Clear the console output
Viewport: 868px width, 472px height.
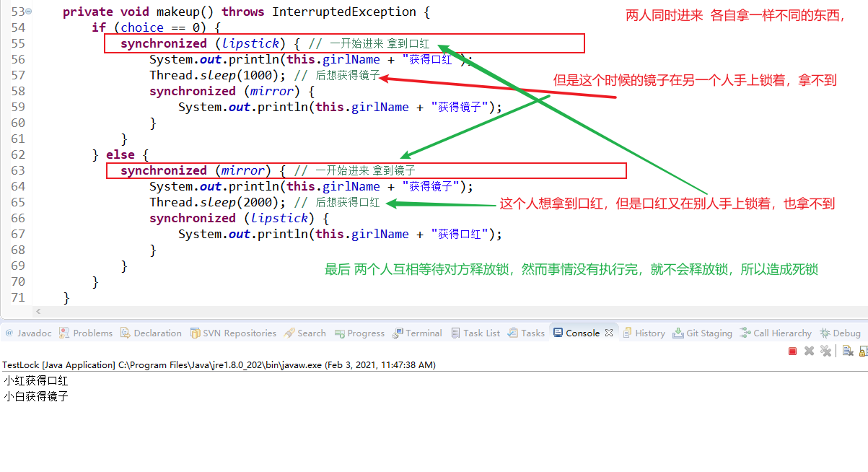pyautogui.click(x=847, y=351)
